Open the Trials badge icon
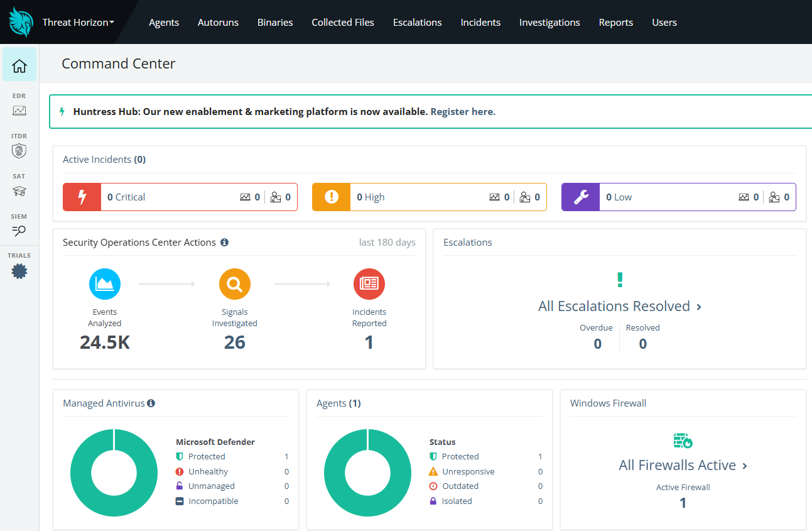 click(19, 271)
